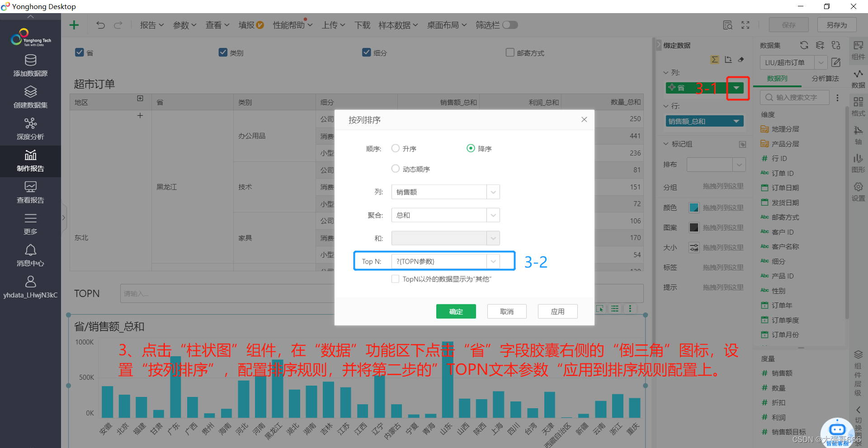Image resolution: width=868 pixels, height=448 pixels.
Task: Click the 确定 button
Action: 456,311
